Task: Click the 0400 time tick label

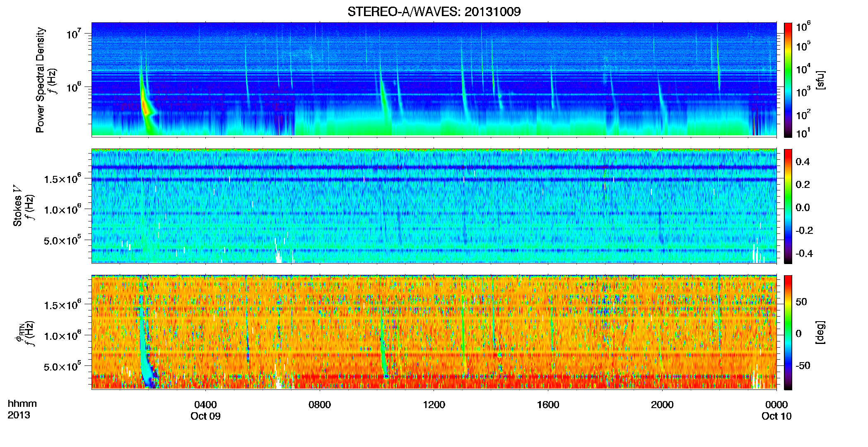Action: pos(205,405)
